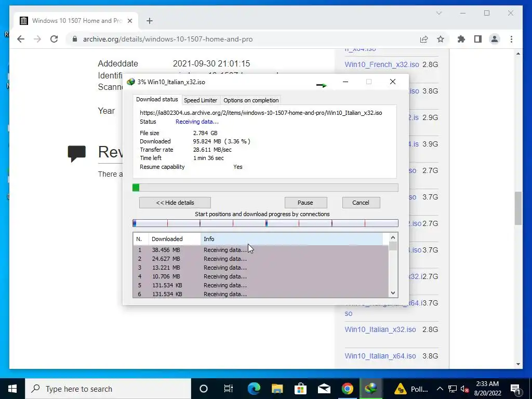This screenshot has height=399, width=532.
Task: Minimize the IDM download dialog
Action: (x=345, y=82)
